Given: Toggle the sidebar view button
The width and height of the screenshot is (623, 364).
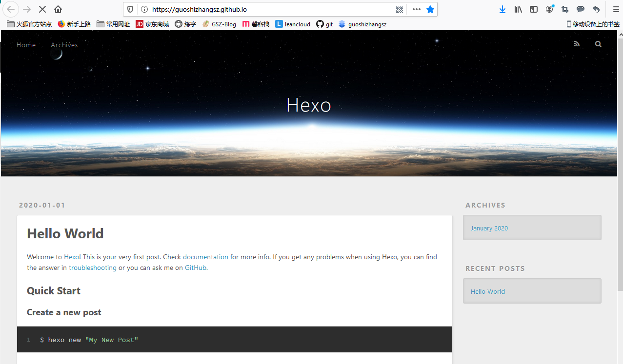Looking at the screenshot, I should [x=534, y=9].
